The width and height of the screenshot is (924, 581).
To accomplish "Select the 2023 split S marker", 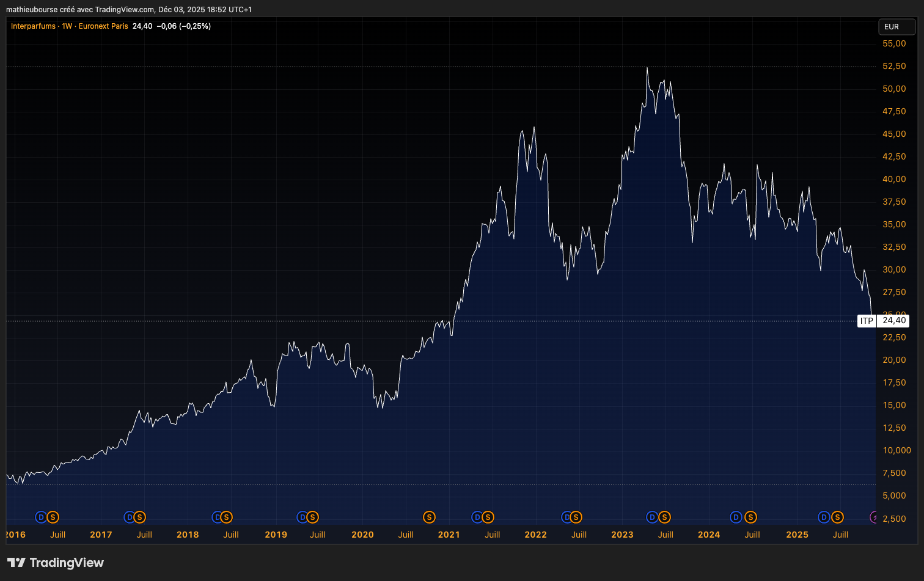I will point(664,517).
